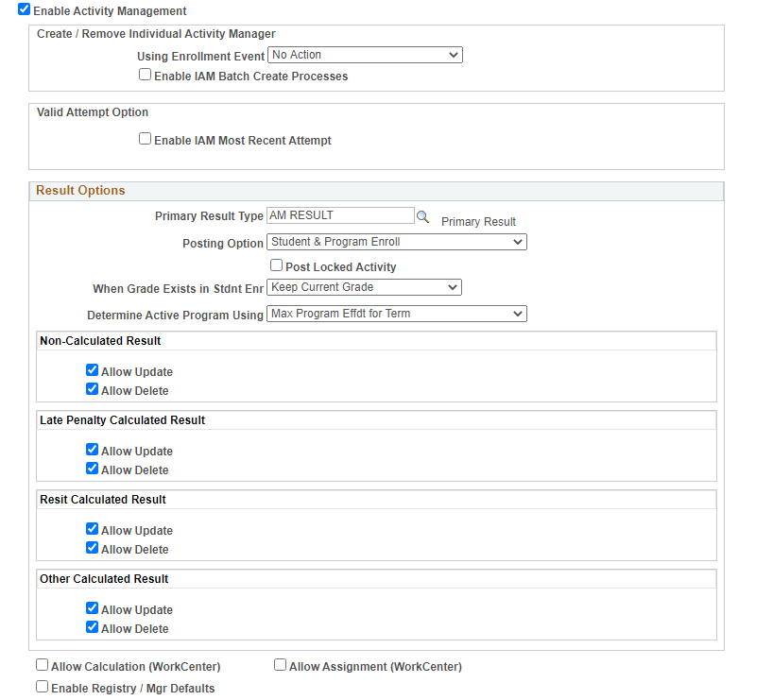Uncheck Enable Activity Management checkbox
The height and width of the screenshot is (700, 773).
tap(25, 9)
